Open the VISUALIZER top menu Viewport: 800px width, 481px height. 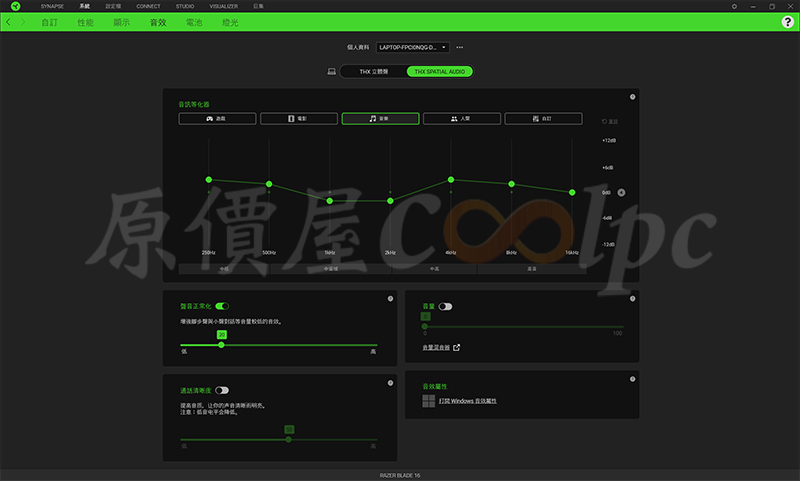[223, 6]
